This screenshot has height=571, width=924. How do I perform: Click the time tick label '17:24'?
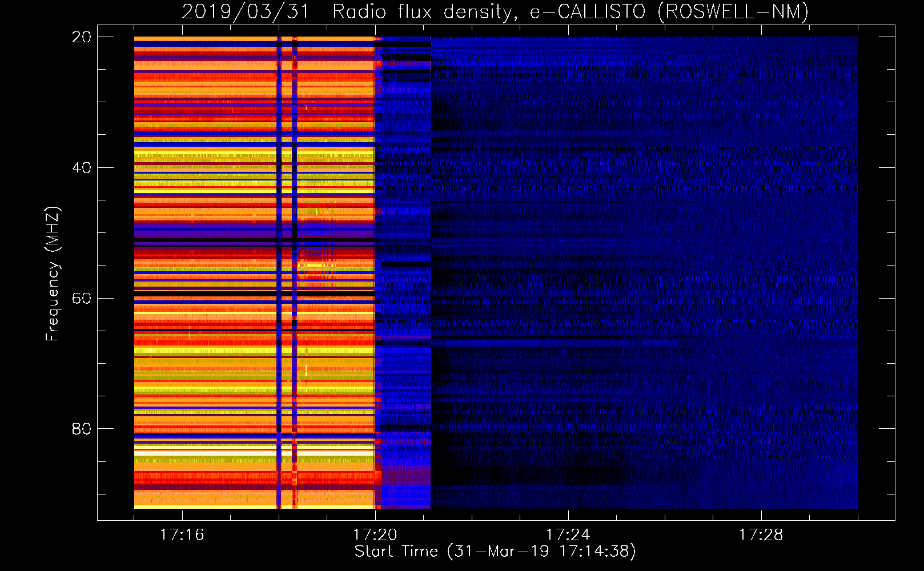[x=568, y=535]
